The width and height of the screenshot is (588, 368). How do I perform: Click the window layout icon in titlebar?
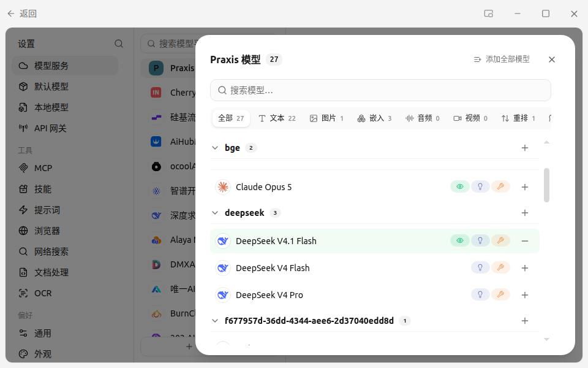[488, 14]
